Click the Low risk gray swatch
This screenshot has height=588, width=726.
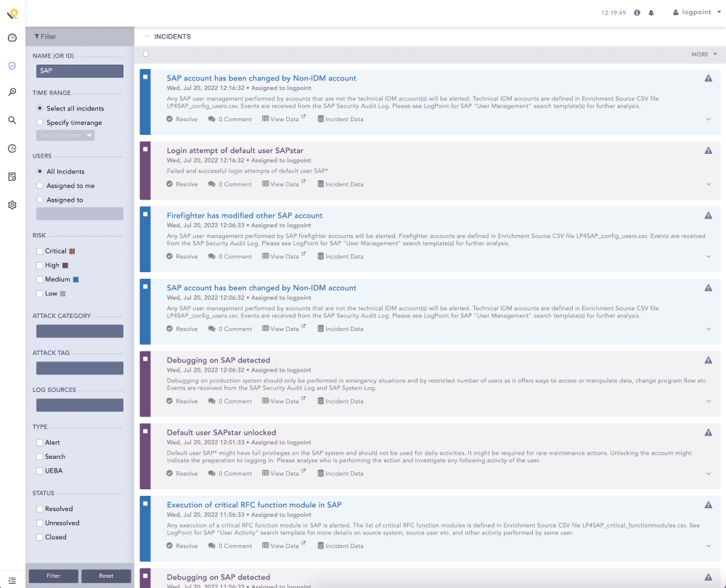point(63,293)
